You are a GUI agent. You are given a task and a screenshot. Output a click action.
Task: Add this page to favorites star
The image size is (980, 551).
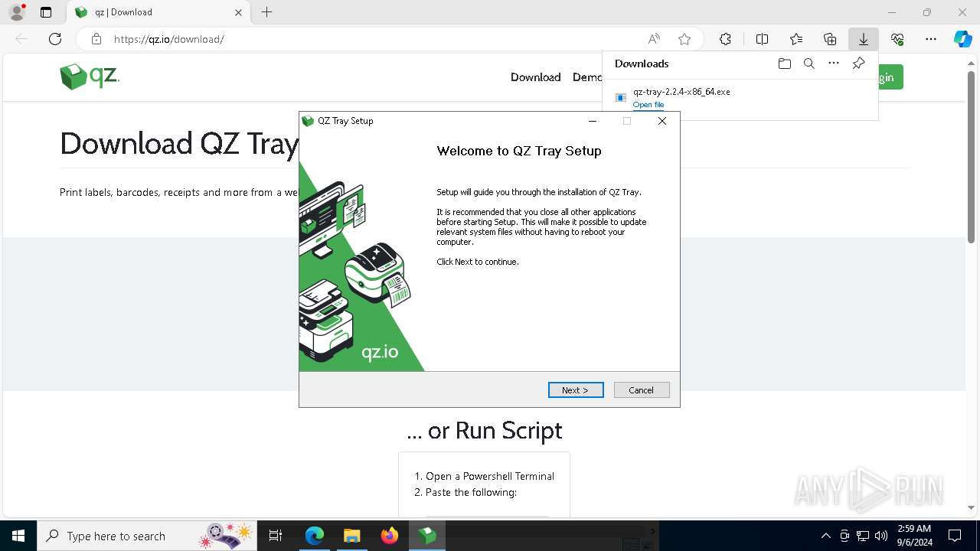[x=684, y=39]
